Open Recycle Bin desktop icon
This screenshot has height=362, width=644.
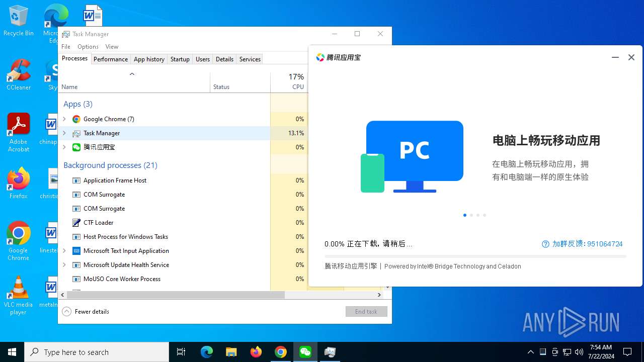pos(19,21)
